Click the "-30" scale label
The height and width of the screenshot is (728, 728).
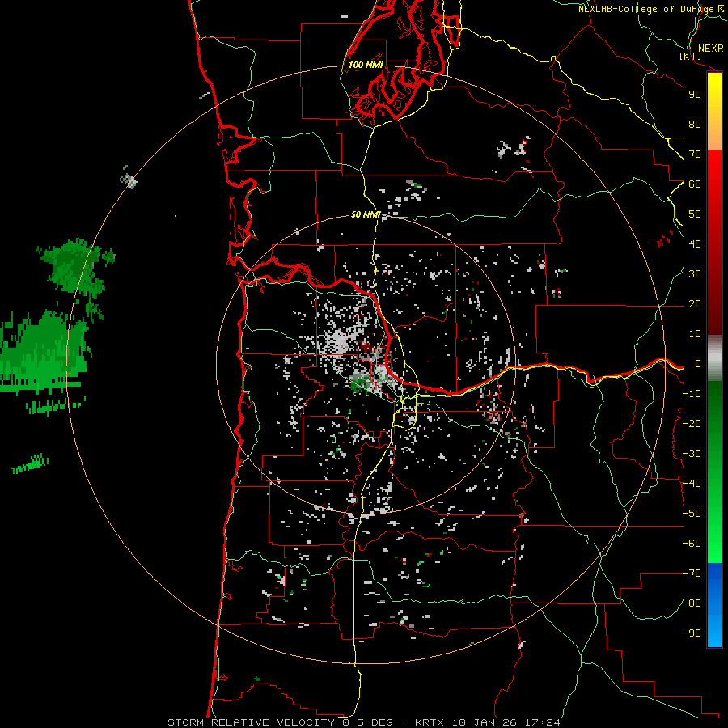[x=692, y=454]
